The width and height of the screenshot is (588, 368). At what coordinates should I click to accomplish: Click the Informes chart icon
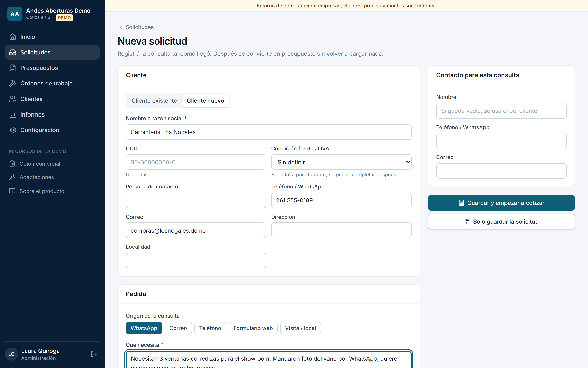pos(13,115)
